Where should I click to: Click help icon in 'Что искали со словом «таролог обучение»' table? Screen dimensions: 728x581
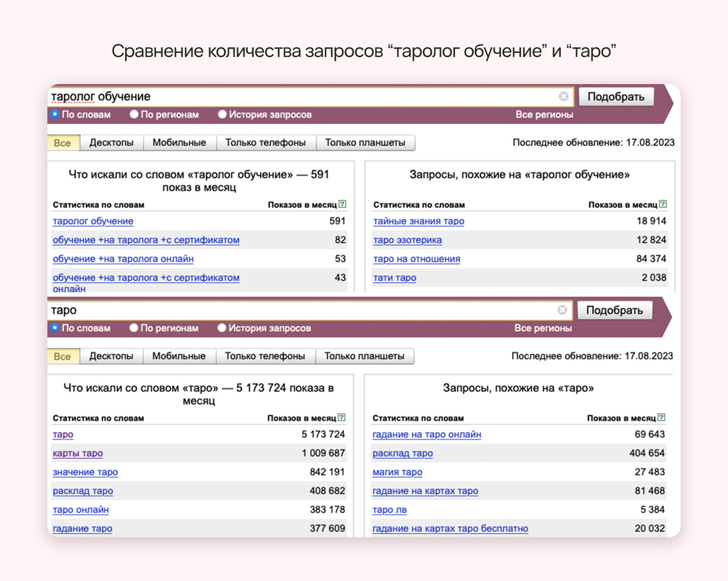click(x=342, y=205)
